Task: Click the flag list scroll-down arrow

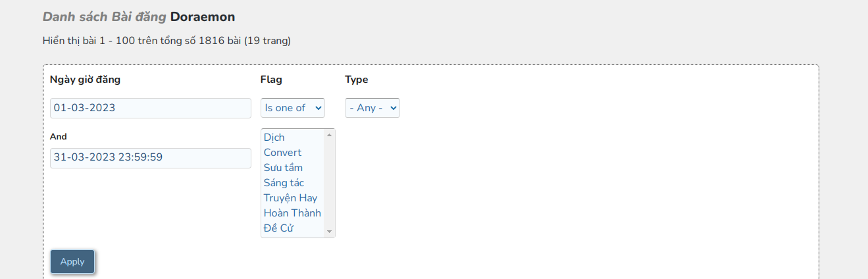Action: (330, 232)
